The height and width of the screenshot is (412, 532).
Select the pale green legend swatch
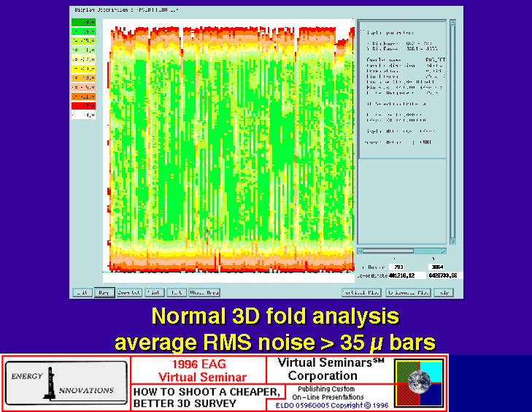click(83, 50)
